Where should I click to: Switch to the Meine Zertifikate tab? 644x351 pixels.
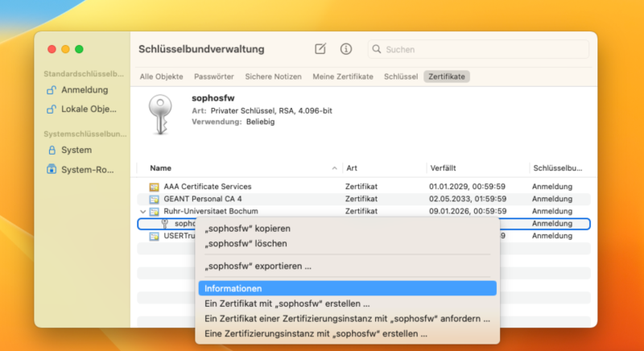tap(343, 76)
